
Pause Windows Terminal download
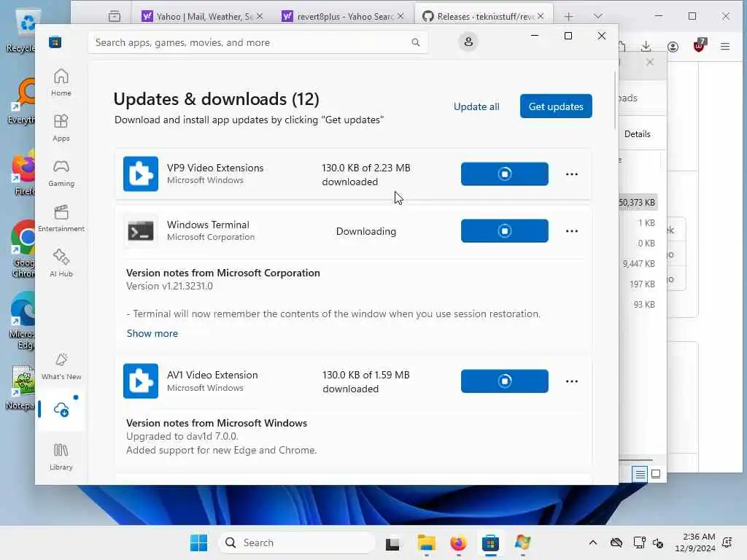pos(505,231)
